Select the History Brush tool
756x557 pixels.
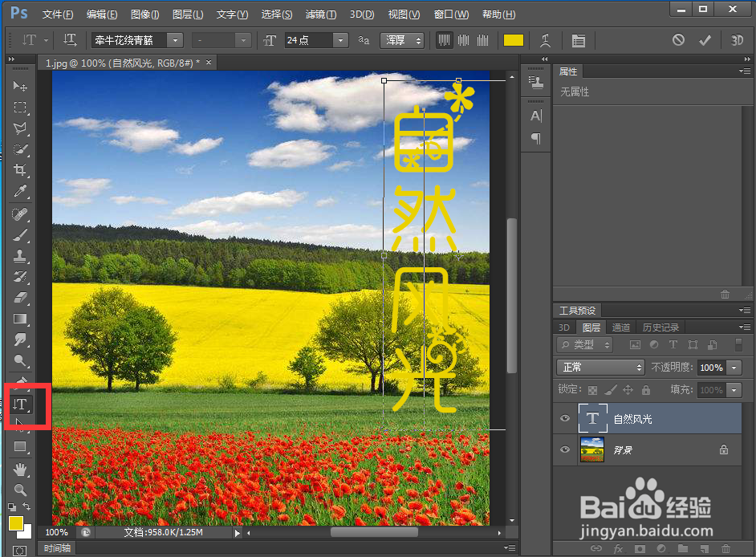(x=20, y=276)
